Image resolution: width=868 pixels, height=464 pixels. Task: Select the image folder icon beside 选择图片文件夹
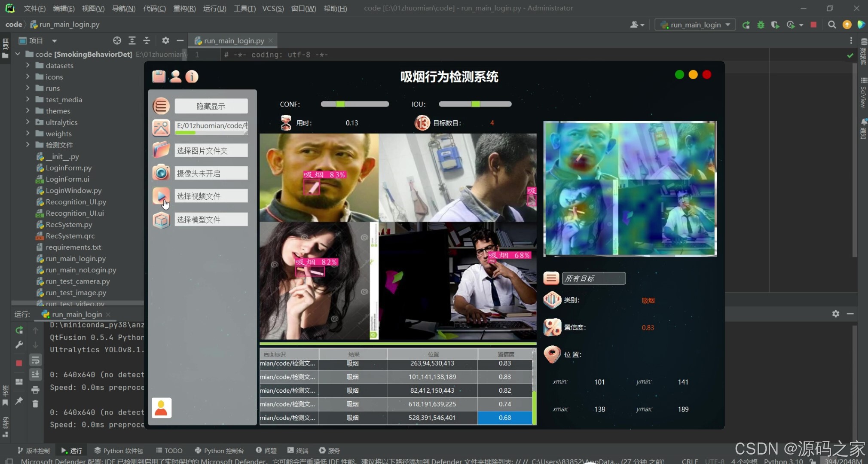pos(161,150)
